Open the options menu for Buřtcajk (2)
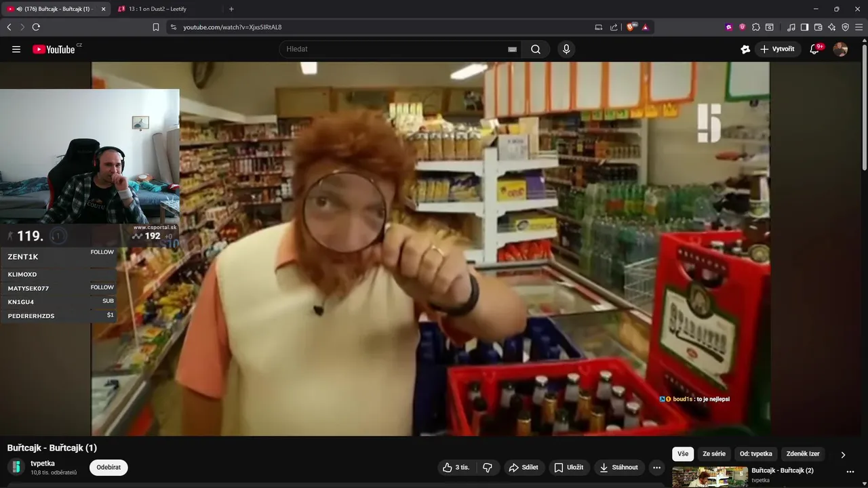Image resolution: width=868 pixels, height=488 pixels. tap(850, 472)
